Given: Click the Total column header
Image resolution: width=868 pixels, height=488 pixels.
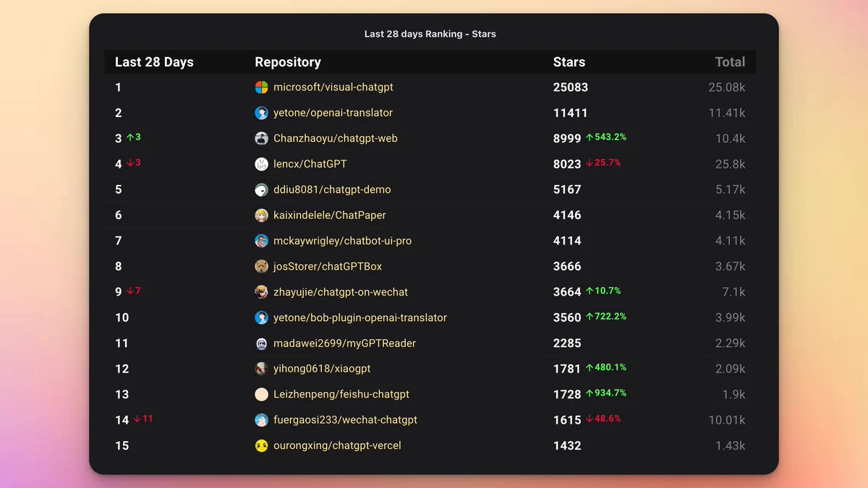Looking at the screenshot, I should pyautogui.click(x=730, y=62).
